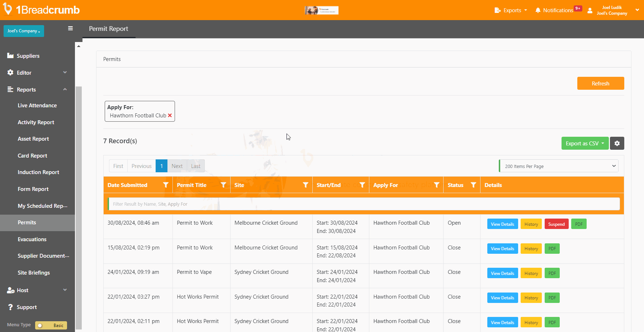Go to Live Attendance report
The image size is (644, 332).
pyautogui.click(x=37, y=106)
